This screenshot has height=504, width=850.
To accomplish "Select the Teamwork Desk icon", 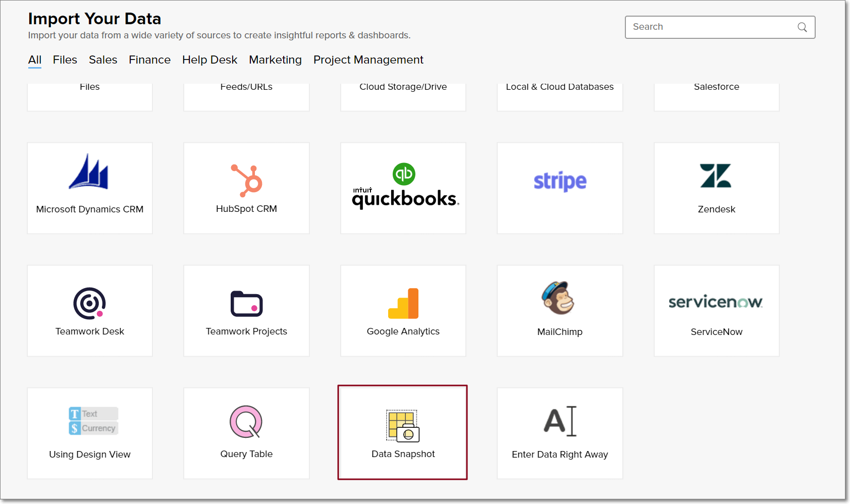I will pos(89,303).
